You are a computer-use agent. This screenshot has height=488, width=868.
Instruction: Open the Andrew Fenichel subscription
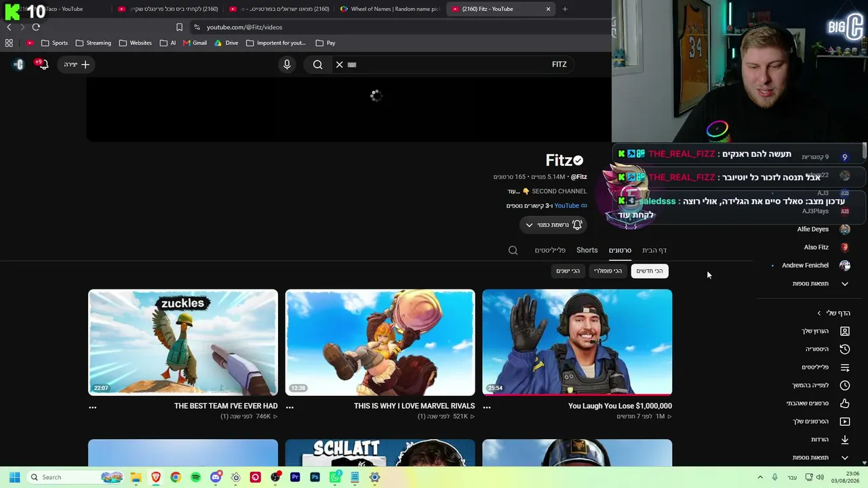816,266
